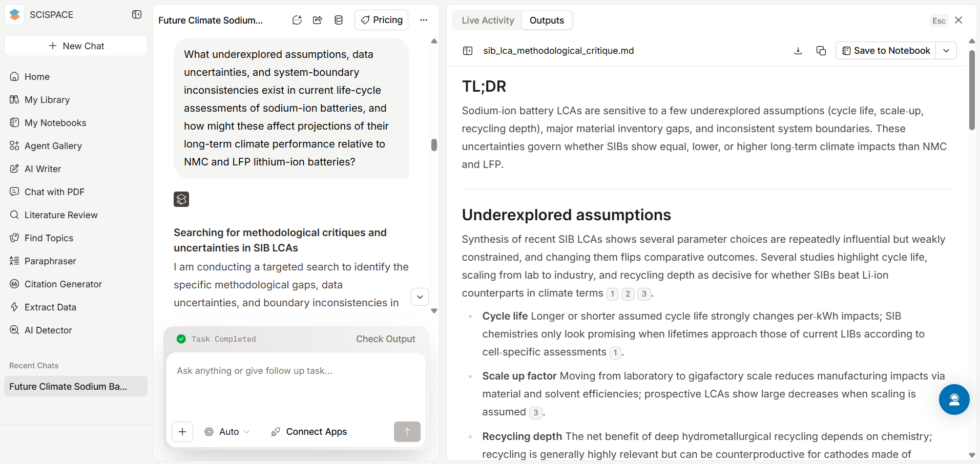This screenshot has height=464, width=980.
Task: Click the output panel vertical scrollbar
Action: pyautogui.click(x=972, y=90)
